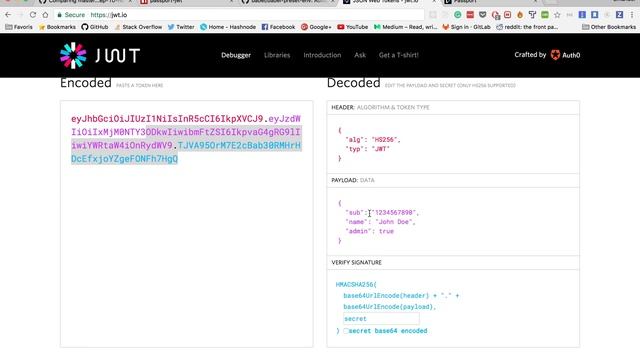Open the Medium bookmark

tap(405, 27)
